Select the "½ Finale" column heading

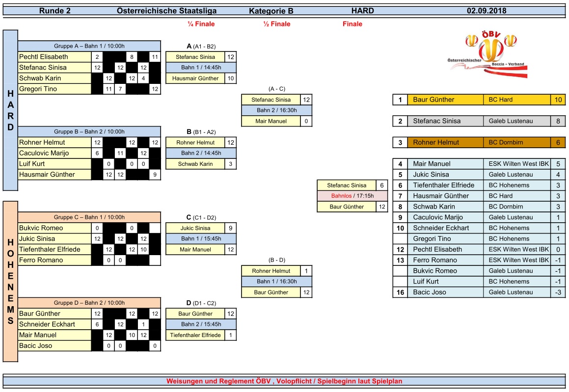(x=277, y=24)
